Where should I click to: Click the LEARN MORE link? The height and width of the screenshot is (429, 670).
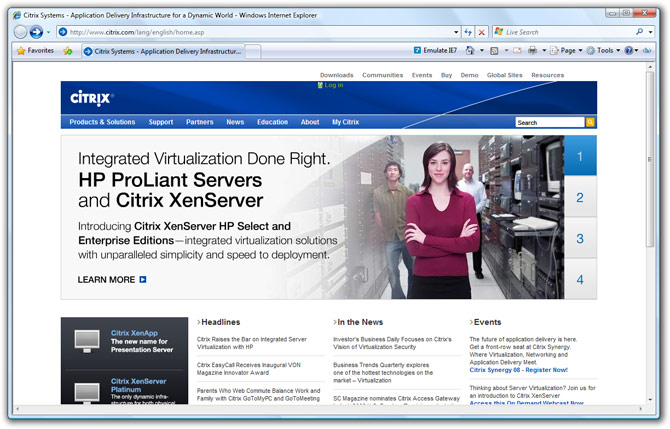click(112, 279)
